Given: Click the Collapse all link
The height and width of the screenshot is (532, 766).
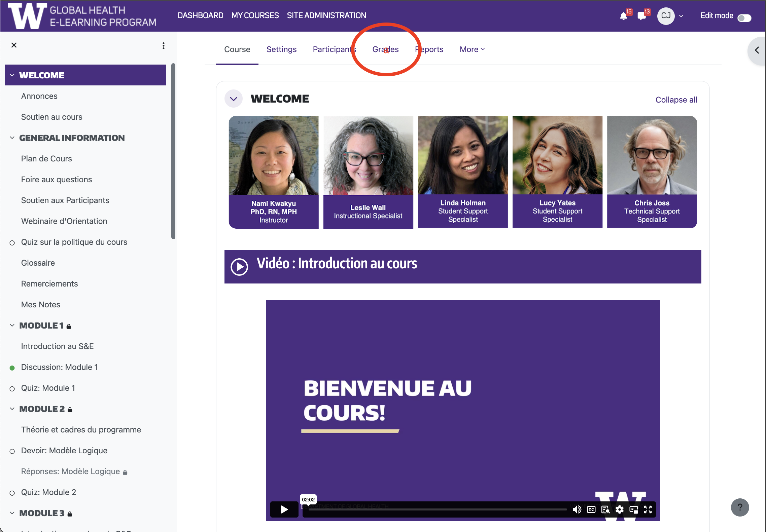Looking at the screenshot, I should coord(676,100).
